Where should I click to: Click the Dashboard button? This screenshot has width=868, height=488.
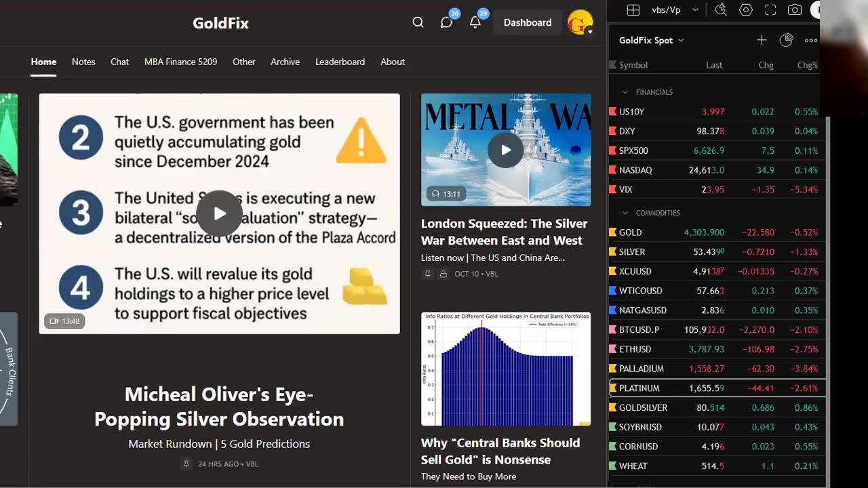[x=528, y=22]
